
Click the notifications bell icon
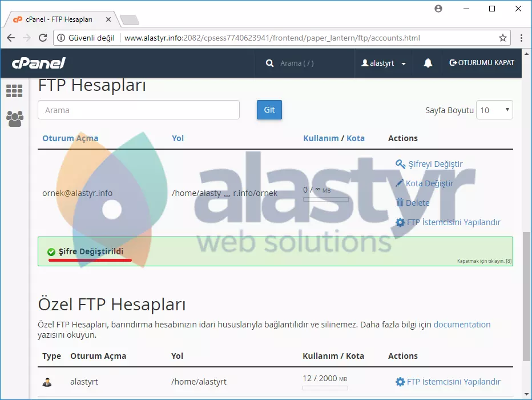point(428,63)
